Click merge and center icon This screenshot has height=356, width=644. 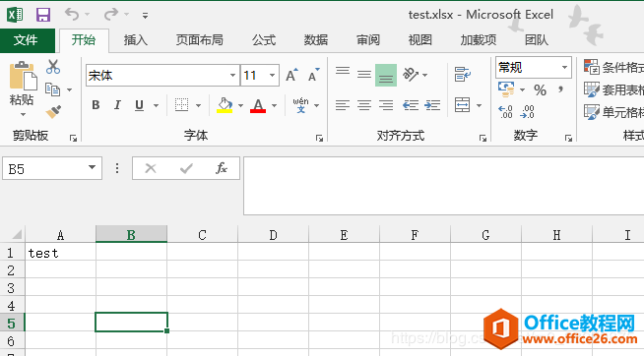coord(463,105)
